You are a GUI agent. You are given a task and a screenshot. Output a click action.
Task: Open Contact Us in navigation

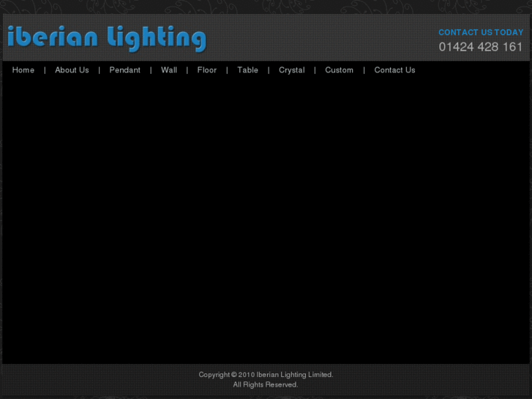click(394, 70)
